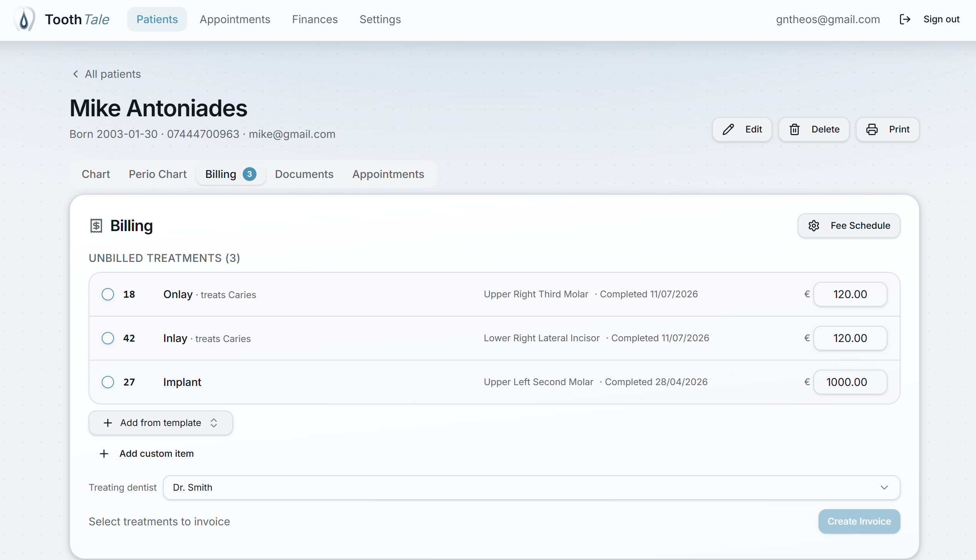Select the Implant treatment for tooth 27
Viewport: 976px width, 560px height.
tap(108, 382)
